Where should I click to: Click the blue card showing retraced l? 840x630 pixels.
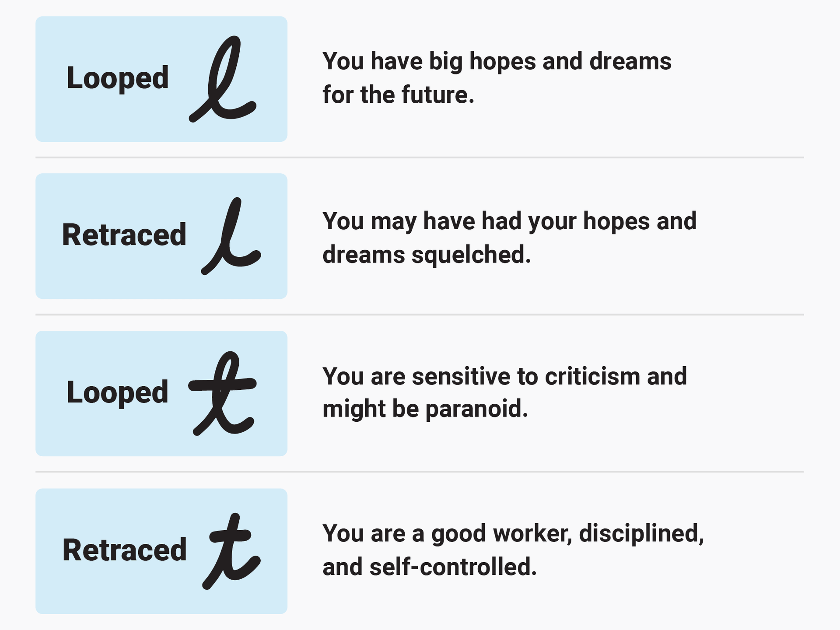[x=161, y=236]
